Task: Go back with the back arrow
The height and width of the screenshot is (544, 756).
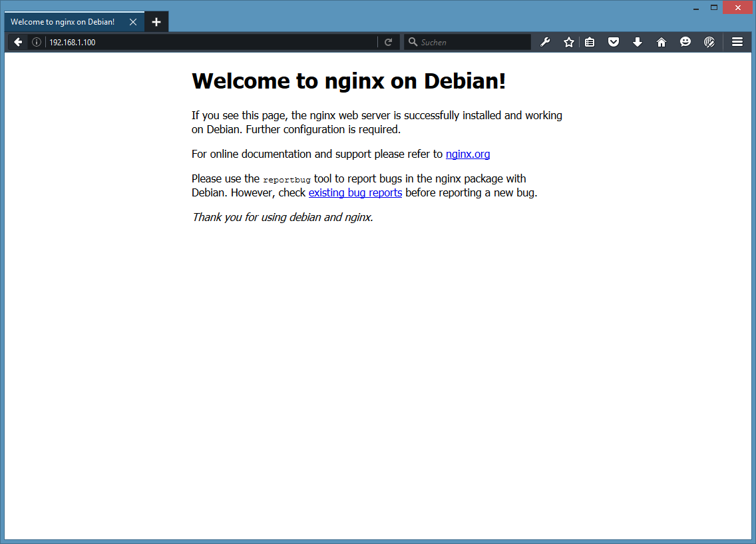Action: (x=18, y=42)
